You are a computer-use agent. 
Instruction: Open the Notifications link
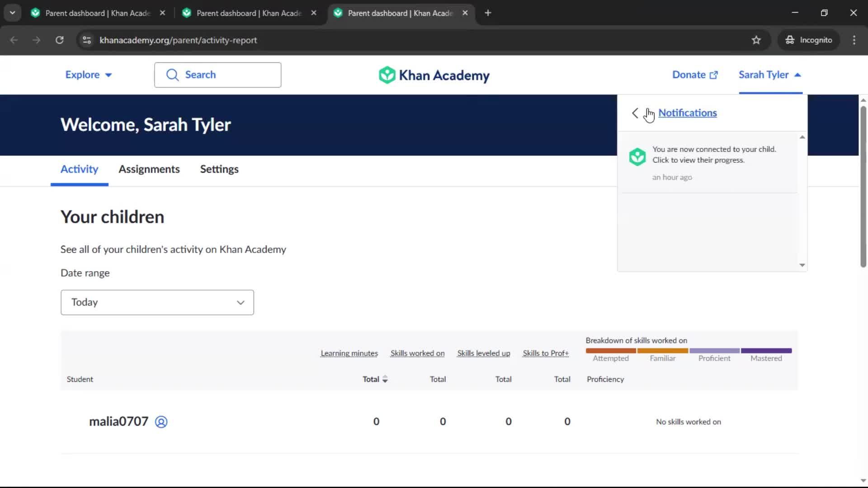pos(687,113)
